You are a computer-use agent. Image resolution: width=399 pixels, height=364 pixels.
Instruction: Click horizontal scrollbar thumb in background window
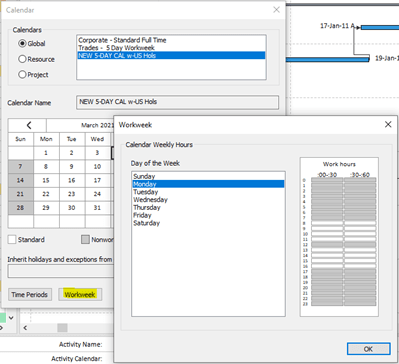click(62, 328)
